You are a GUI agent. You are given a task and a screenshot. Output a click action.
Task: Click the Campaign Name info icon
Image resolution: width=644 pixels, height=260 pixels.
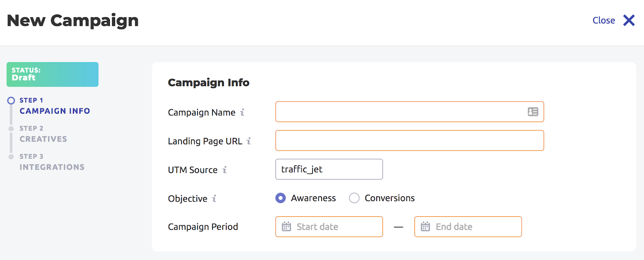(242, 112)
